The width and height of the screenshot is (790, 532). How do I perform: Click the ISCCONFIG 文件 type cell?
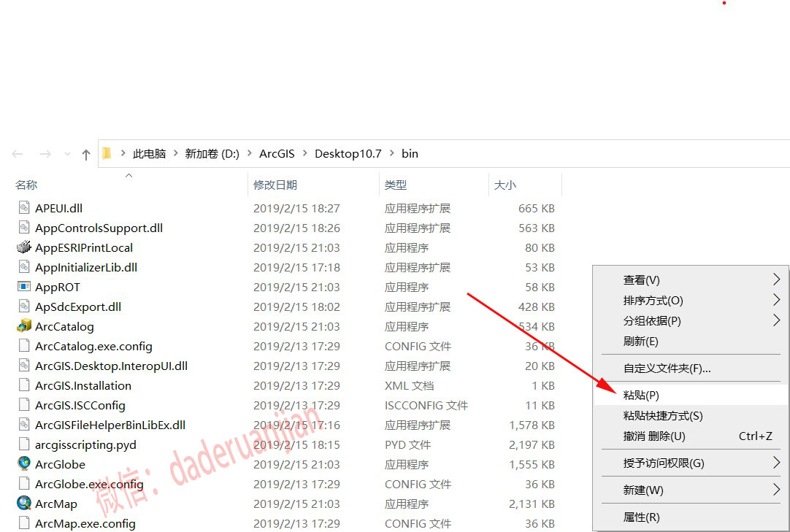point(426,406)
